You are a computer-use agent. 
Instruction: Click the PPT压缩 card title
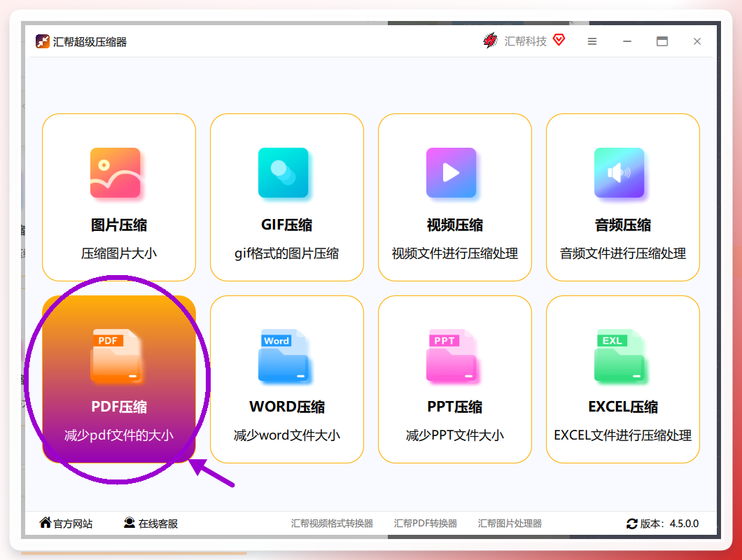(x=455, y=407)
